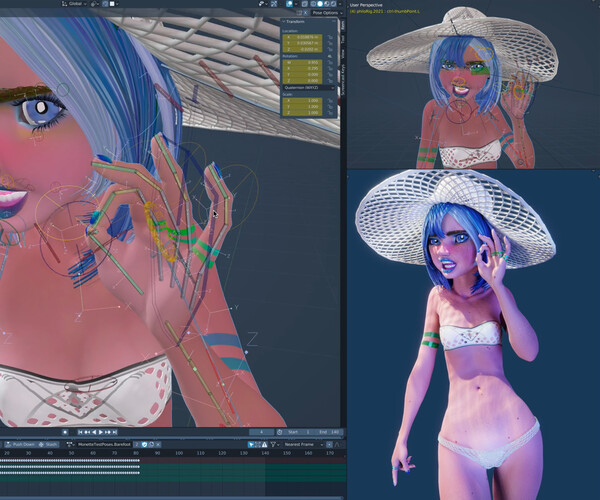Click the Stash action button

pos(48,444)
